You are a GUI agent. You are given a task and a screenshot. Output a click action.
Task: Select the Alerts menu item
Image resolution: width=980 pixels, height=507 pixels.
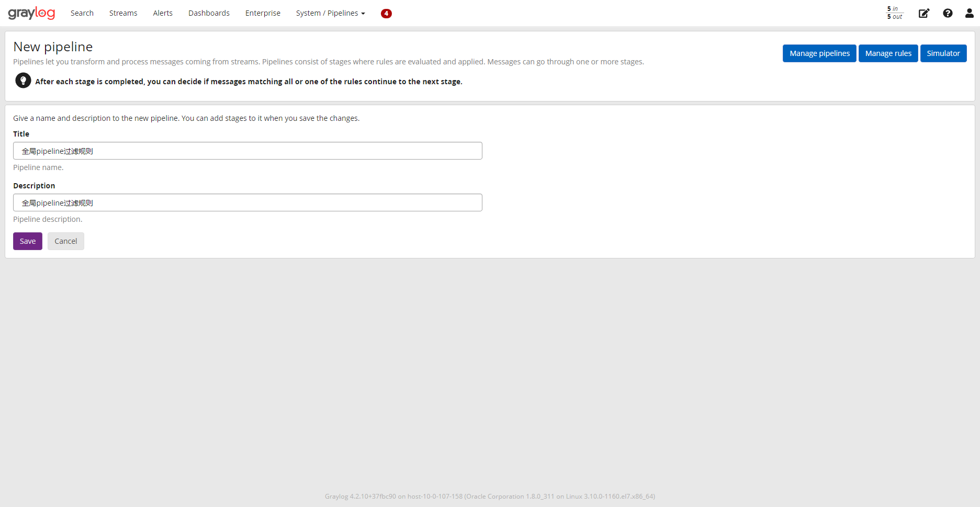coord(162,13)
